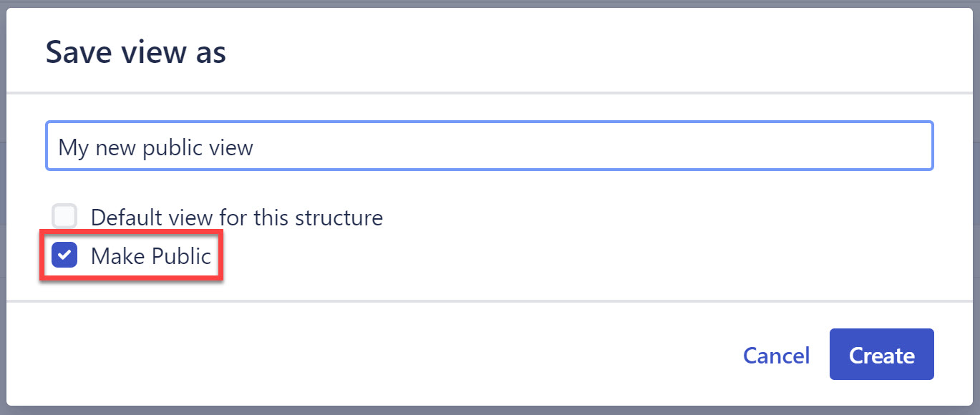Screen dimensions: 980x415
Task: Place cursor in "My new public view" text
Action: 155,147
